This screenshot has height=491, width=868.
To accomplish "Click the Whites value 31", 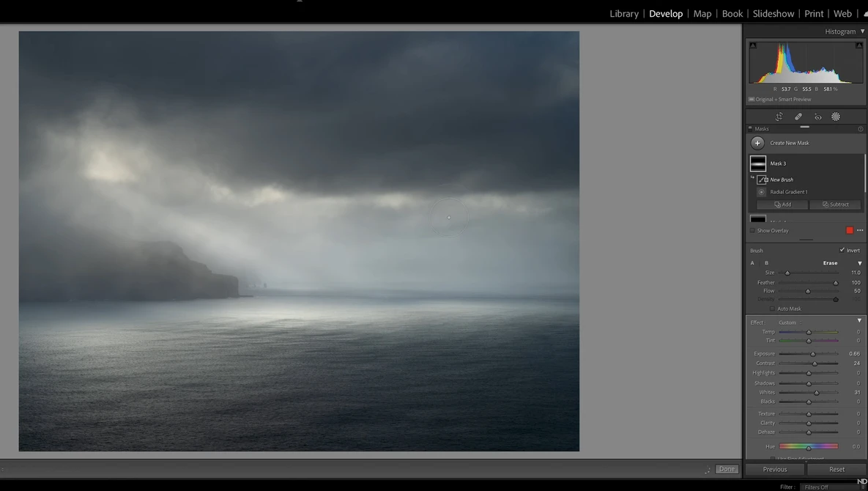I will (857, 393).
